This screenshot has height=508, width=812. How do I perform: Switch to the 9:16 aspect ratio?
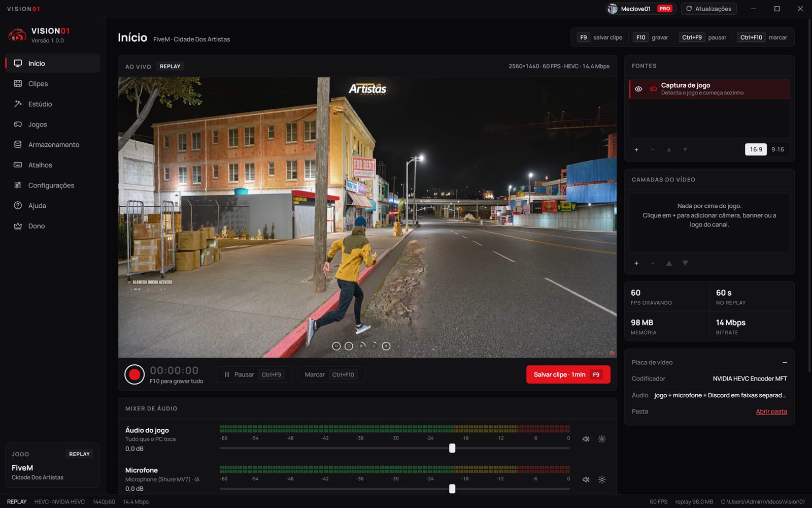point(778,149)
